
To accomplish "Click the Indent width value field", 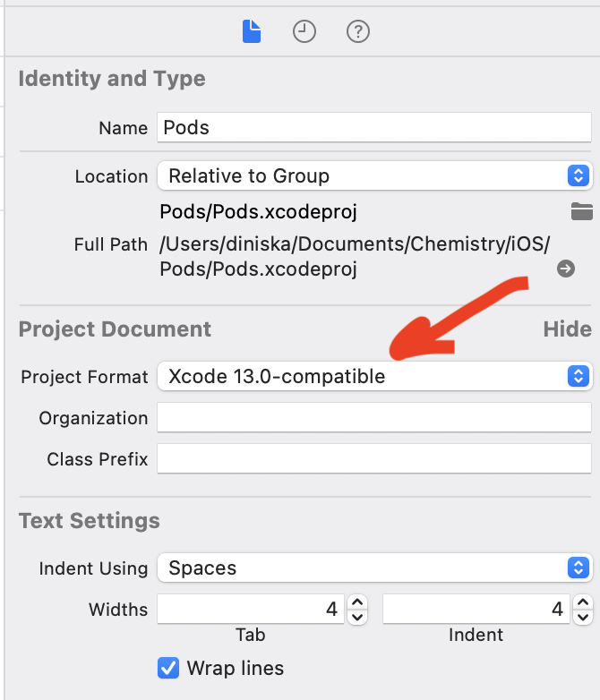I will pyautogui.click(x=475, y=610).
